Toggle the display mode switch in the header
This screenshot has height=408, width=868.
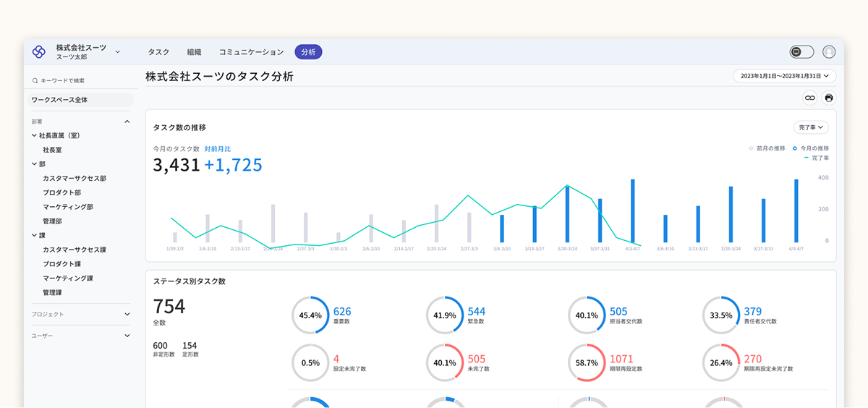pos(801,52)
